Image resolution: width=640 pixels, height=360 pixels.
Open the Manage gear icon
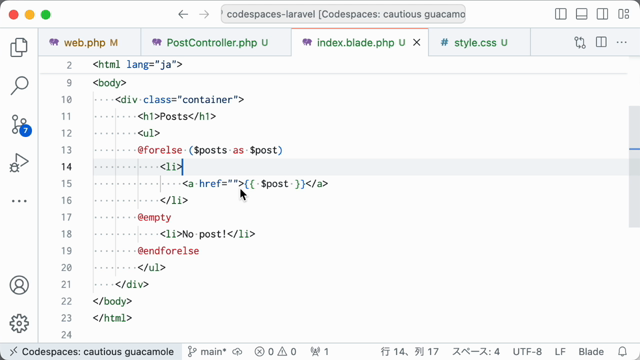pyautogui.click(x=19, y=323)
